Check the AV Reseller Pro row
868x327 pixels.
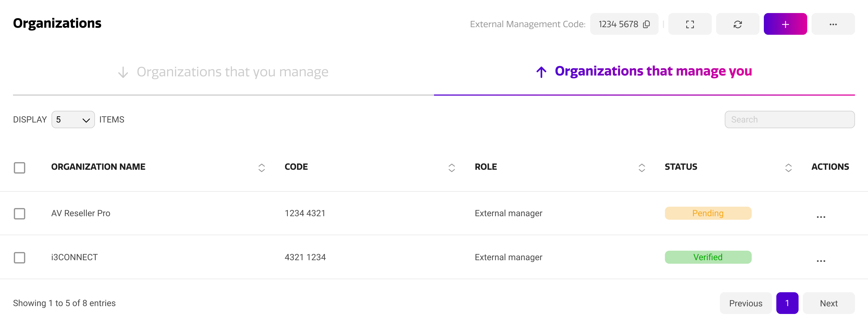click(20, 214)
